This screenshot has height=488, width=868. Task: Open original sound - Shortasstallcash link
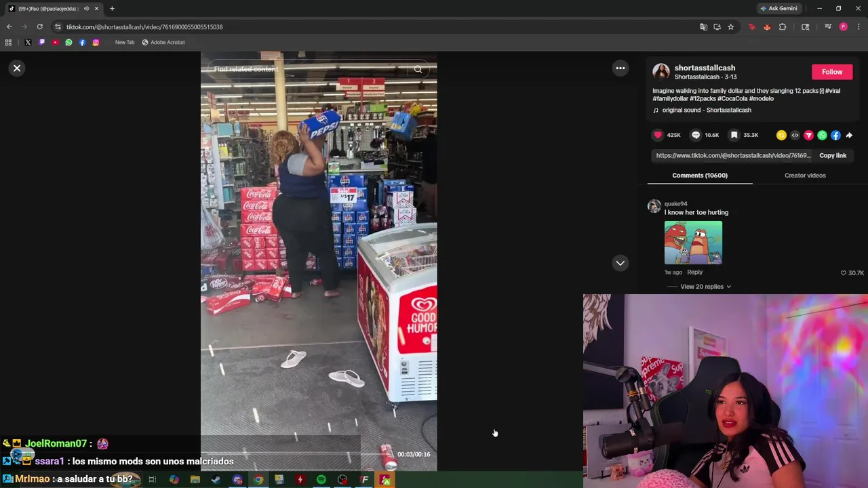pos(707,110)
